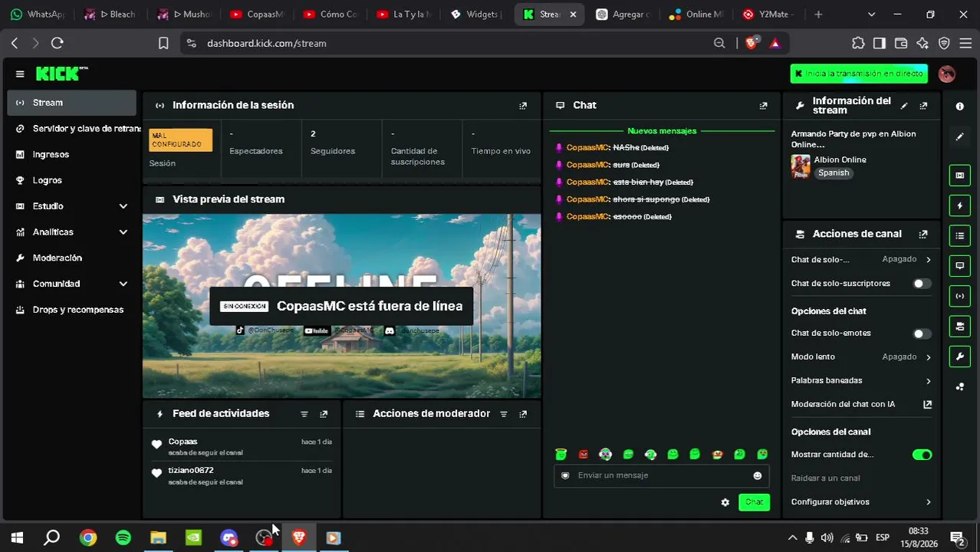Pop out the Acciones de canal panel
This screenshot has width=980, height=552.
pos(923,235)
